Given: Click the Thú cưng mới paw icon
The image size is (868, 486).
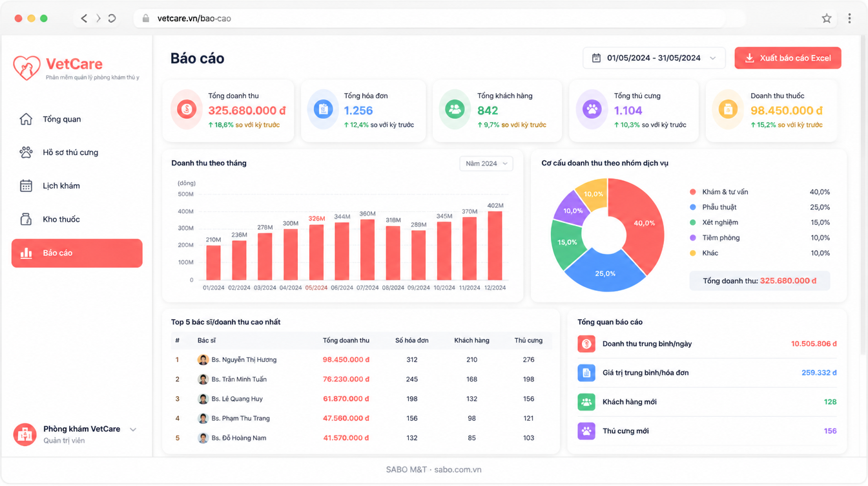Looking at the screenshot, I should 586,431.
